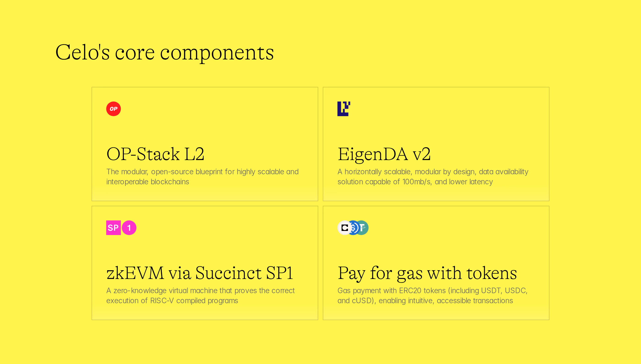Click the white Celo dollar token icon
641x364 pixels.
pos(345,228)
